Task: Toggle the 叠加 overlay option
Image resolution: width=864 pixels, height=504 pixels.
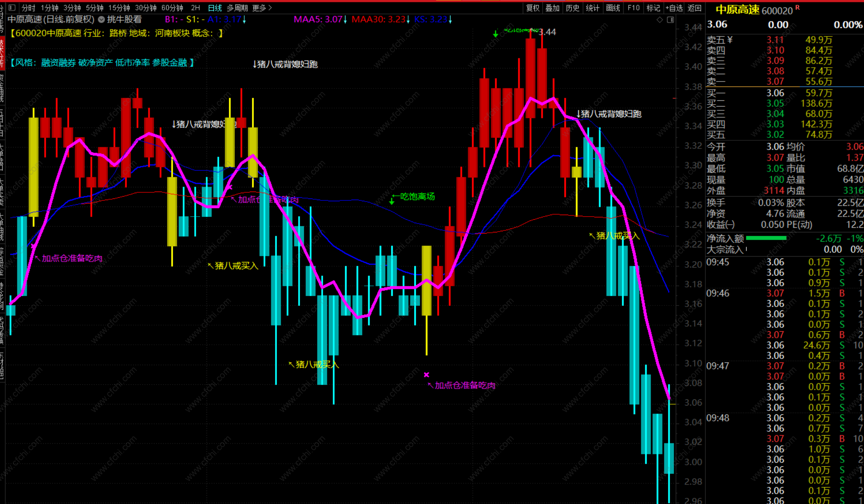Action: click(x=552, y=8)
